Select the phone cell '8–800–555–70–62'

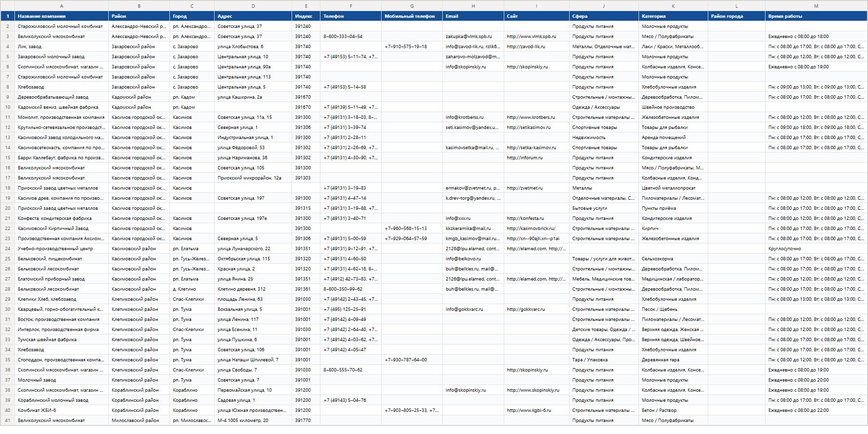[351, 370]
